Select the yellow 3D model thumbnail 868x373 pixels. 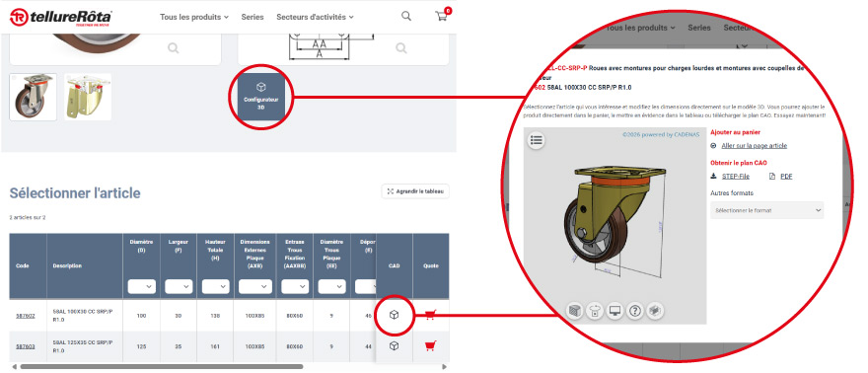click(x=88, y=97)
